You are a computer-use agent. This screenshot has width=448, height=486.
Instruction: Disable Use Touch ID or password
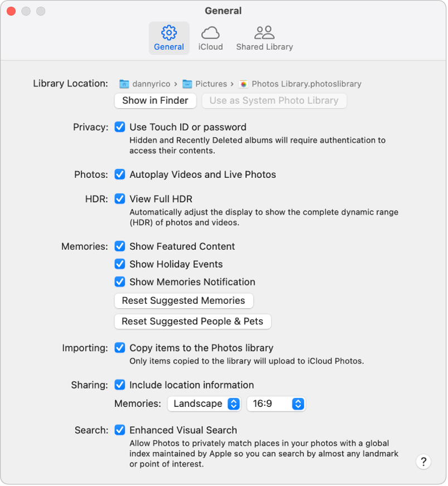[120, 127]
